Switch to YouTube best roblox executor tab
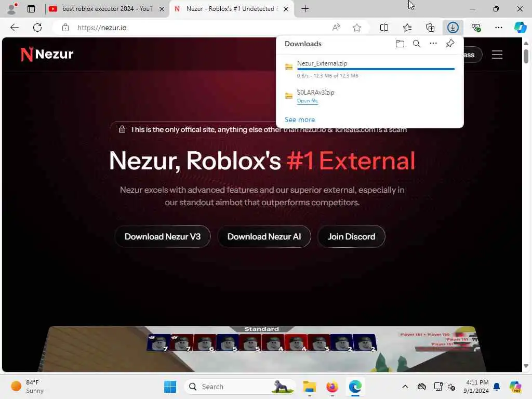The width and height of the screenshot is (532, 399). point(107,9)
